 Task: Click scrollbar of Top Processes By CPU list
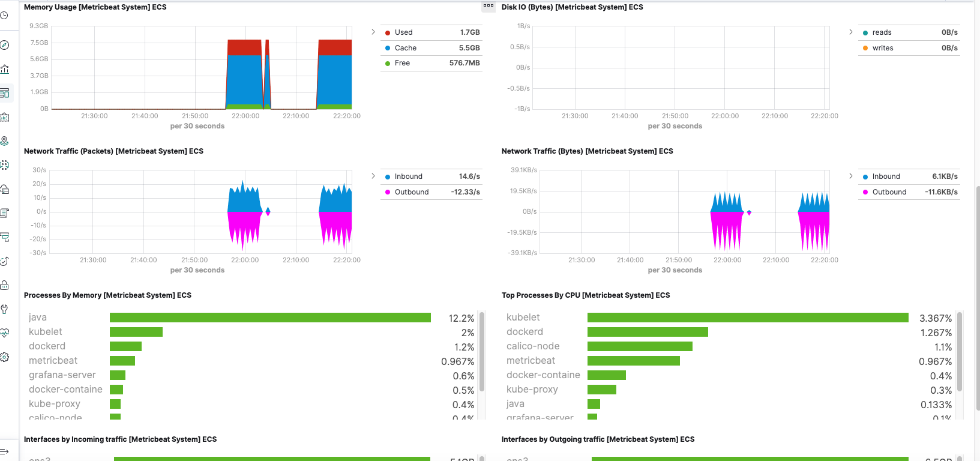960,352
